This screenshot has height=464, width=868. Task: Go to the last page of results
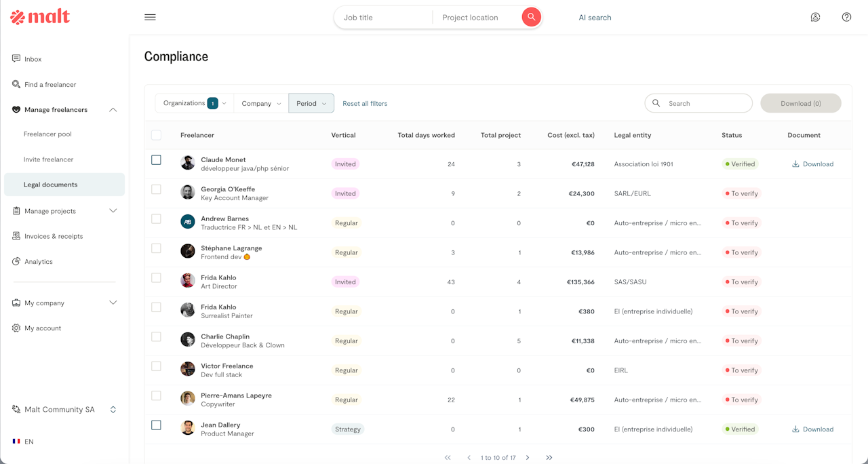[x=549, y=458]
